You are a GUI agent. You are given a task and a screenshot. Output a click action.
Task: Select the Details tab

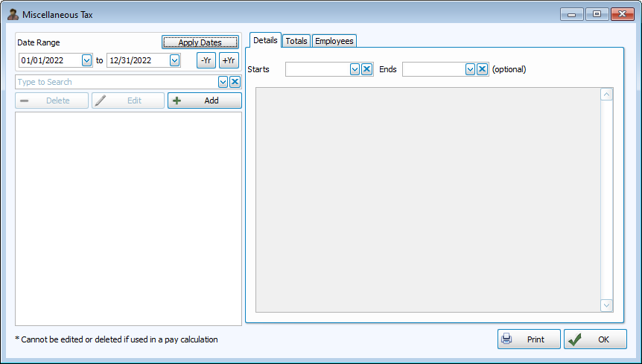(265, 40)
